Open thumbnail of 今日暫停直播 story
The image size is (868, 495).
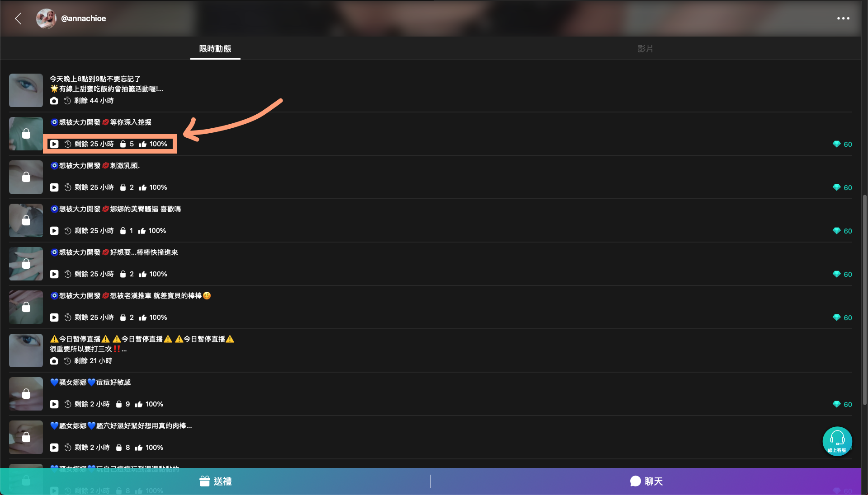26,350
